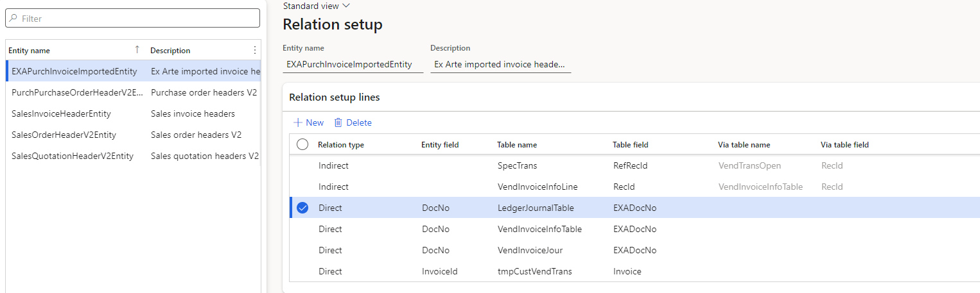Toggle the select-all circle in grid header
This screenshot has width=980, height=293.
click(302, 145)
